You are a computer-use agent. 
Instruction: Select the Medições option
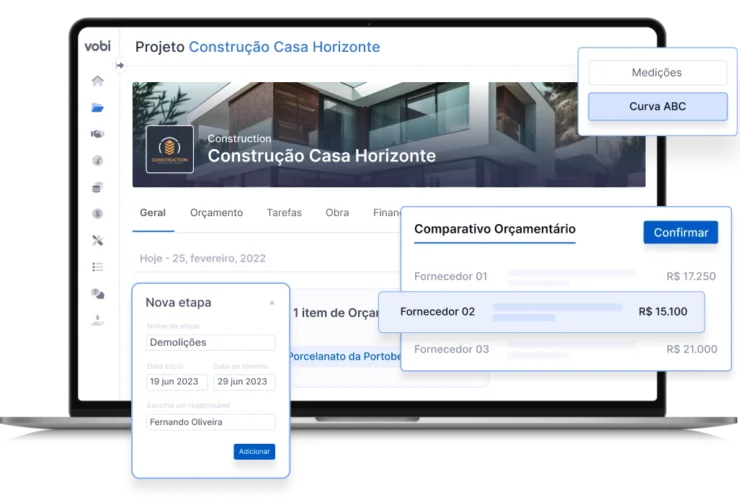(x=657, y=73)
